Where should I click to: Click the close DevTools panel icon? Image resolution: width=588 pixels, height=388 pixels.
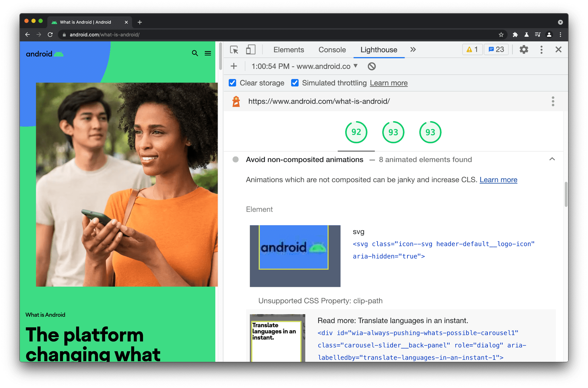559,49
